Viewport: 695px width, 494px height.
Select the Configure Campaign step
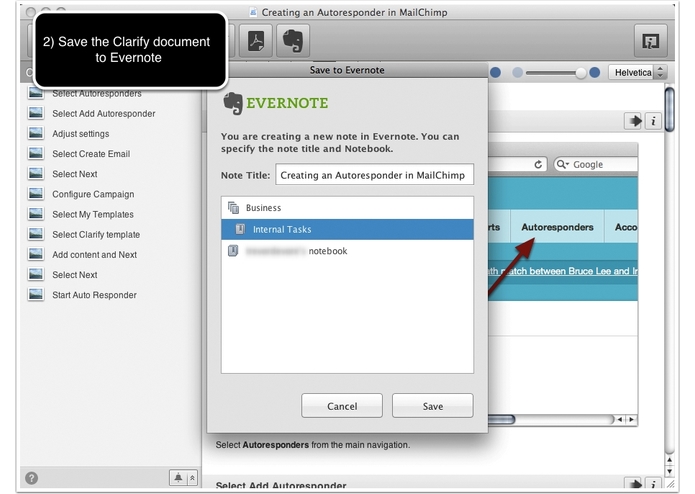tap(93, 194)
